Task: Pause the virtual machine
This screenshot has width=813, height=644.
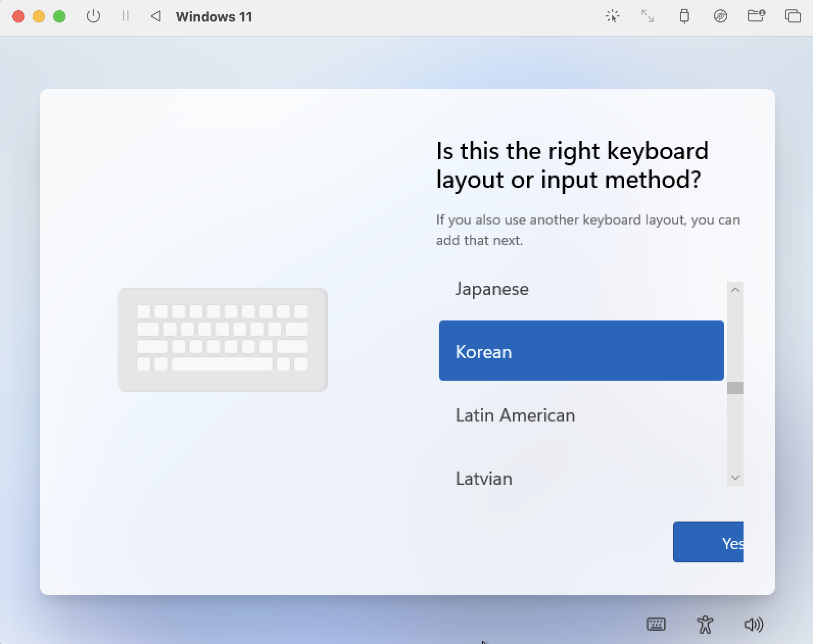Action: (126, 16)
